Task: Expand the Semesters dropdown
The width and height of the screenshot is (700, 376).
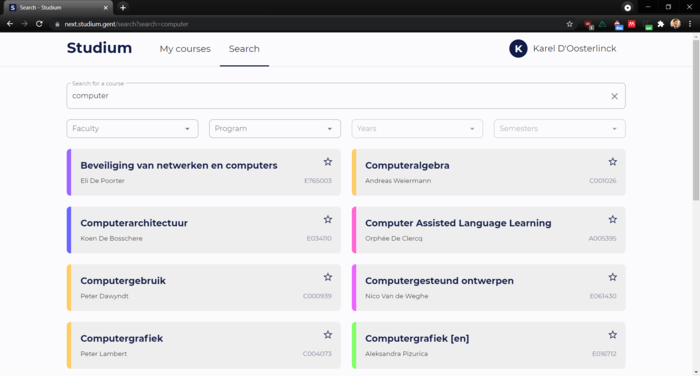Action: pyautogui.click(x=559, y=129)
